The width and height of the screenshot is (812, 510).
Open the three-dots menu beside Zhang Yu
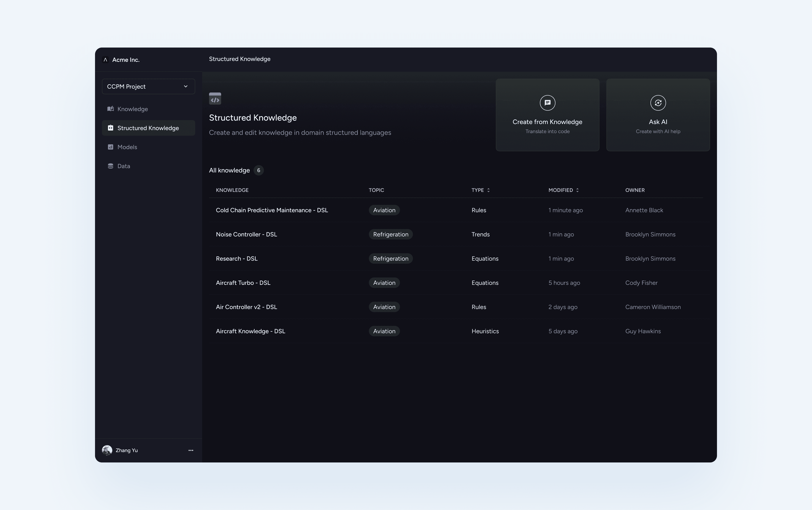[191, 450]
